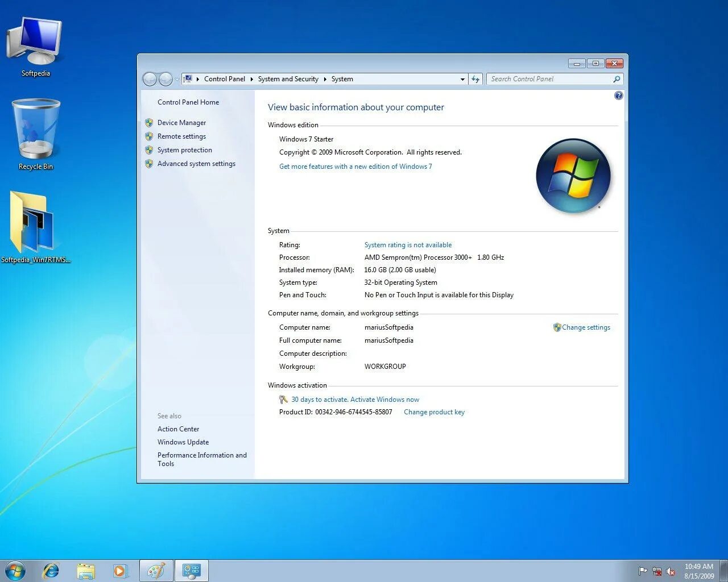Maximize the System window
Viewport: 728px width, 582px height.
(x=595, y=64)
